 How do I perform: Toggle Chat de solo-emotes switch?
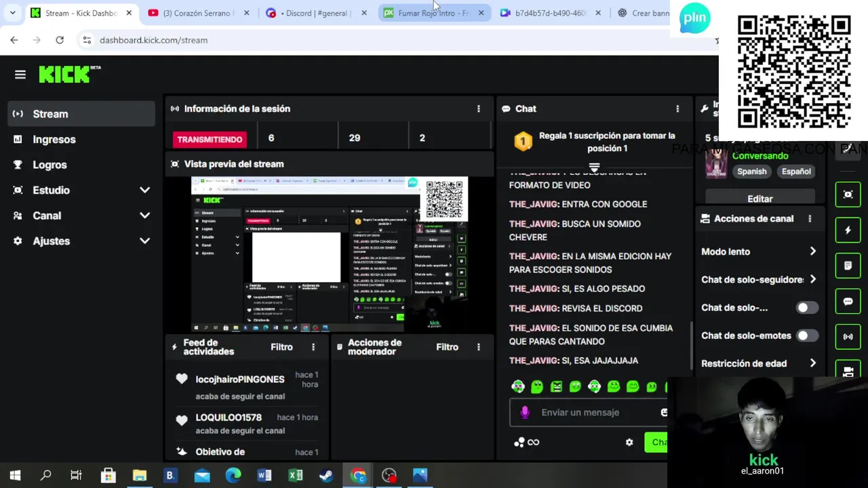click(x=806, y=335)
